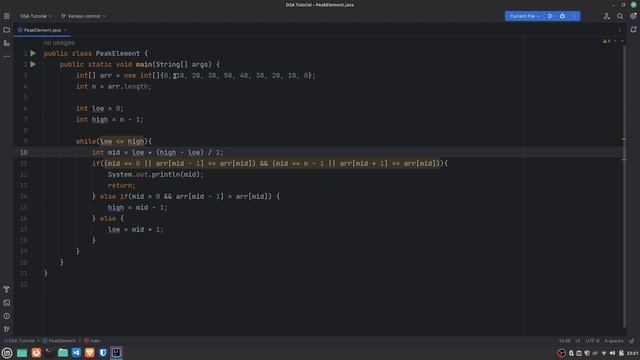
Task: Click 'int n = arr.length;' line
Action: coord(113,87)
